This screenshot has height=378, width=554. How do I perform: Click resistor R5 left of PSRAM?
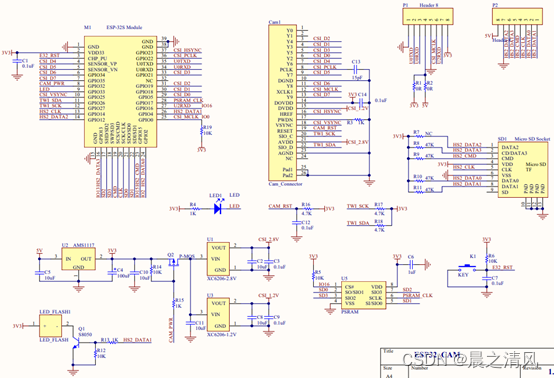[313, 275]
